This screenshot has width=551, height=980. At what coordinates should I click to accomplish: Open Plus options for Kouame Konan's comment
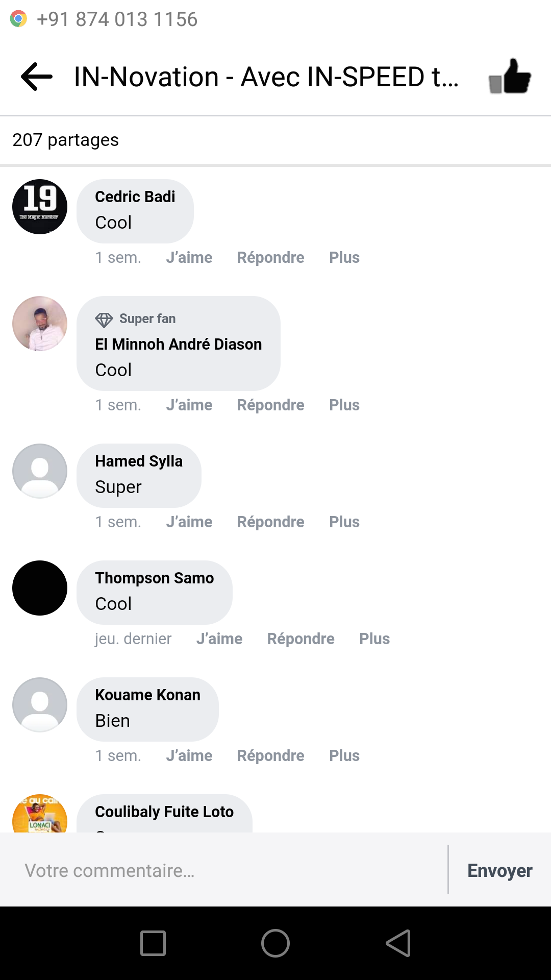pyautogui.click(x=344, y=755)
